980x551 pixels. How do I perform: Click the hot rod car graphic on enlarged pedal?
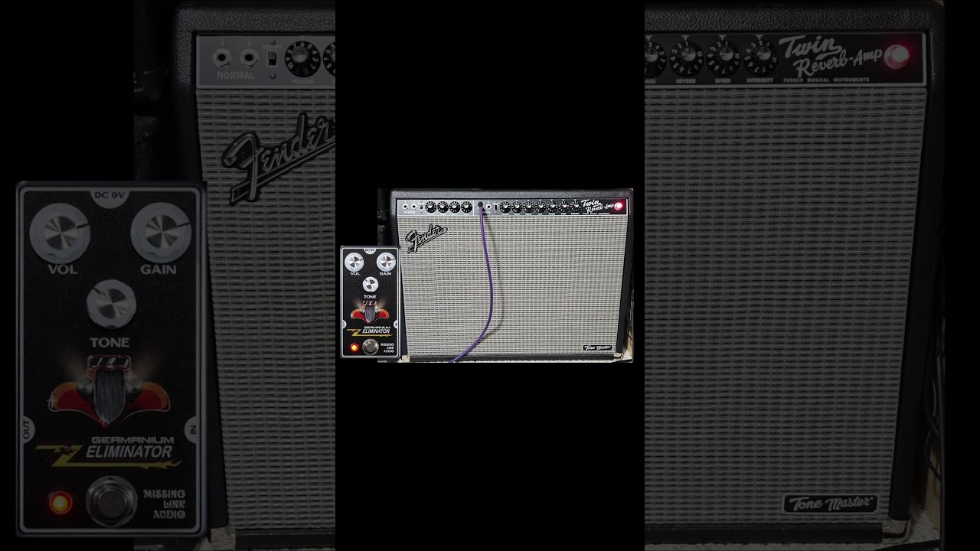(x=109, y=390)
